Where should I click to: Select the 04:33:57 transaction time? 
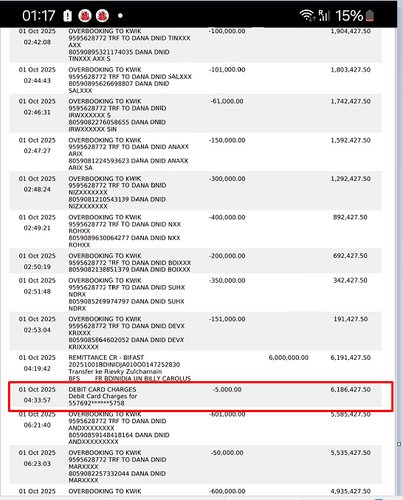click(x=37, y=400)
